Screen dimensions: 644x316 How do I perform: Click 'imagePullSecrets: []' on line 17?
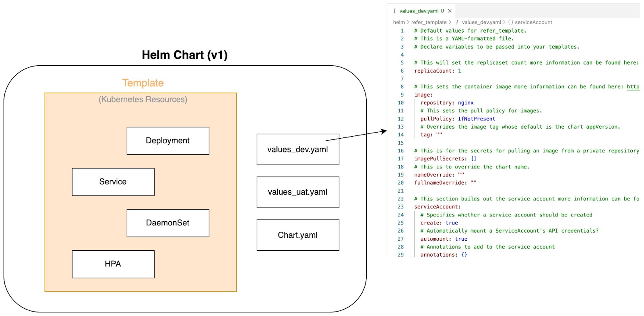tap(445, 159)
